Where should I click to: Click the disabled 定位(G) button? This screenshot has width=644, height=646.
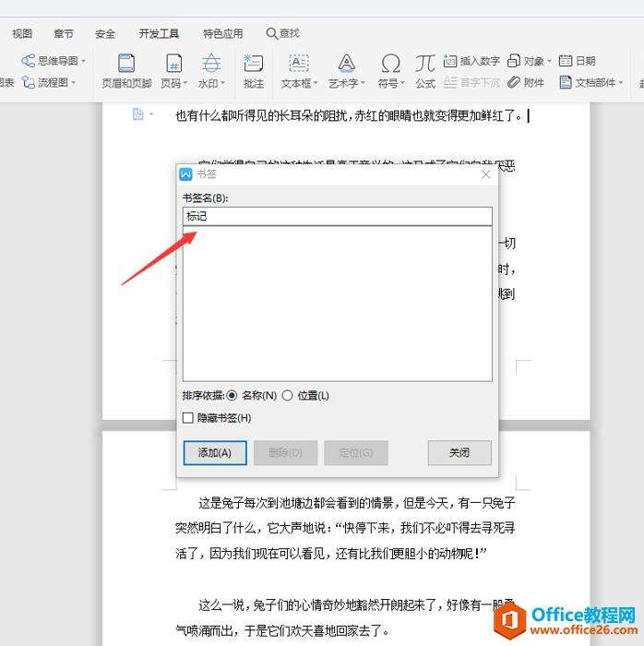[356, 453]
